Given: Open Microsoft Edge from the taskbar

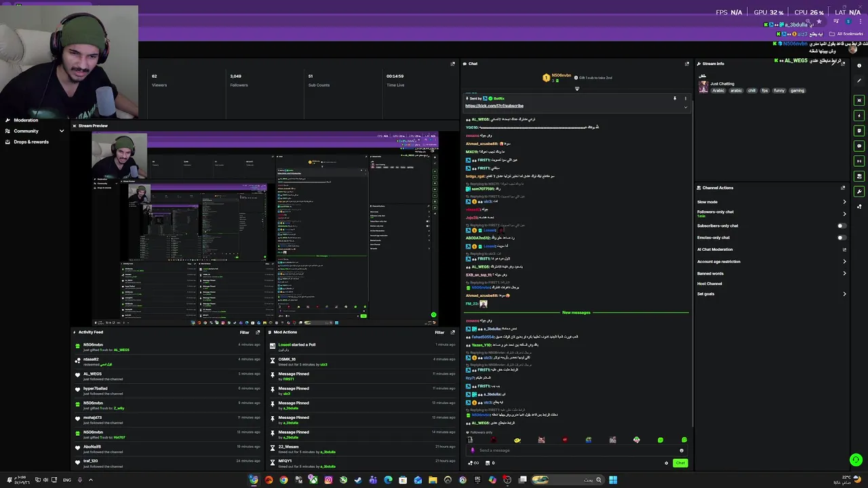Looking at the screenshot, I should point(388,480).
